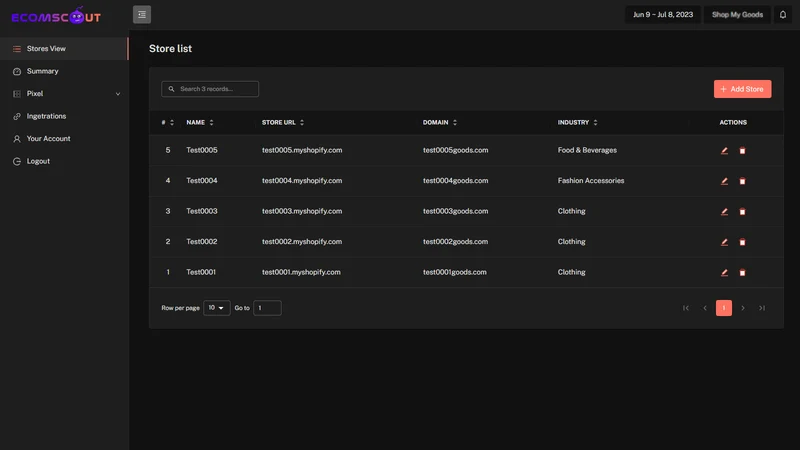
Task: Click the test0002goods.com domain
Action: [x=455, y=241]
